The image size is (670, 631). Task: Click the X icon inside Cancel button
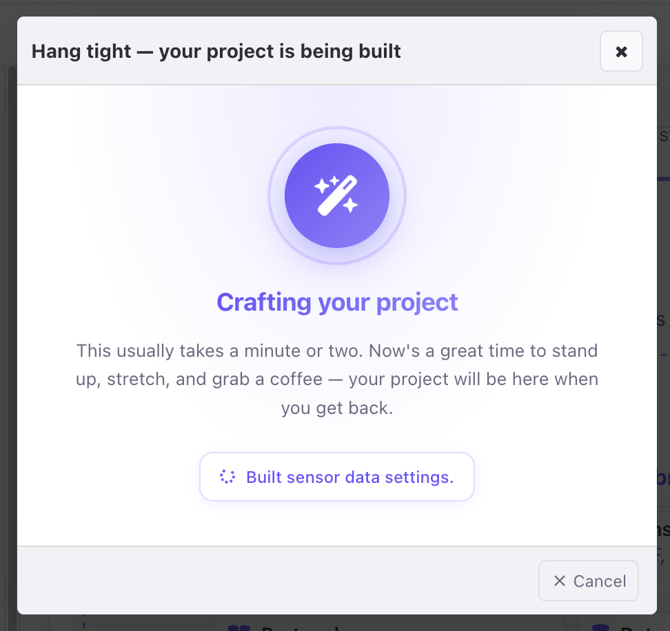tap(559, 581)
